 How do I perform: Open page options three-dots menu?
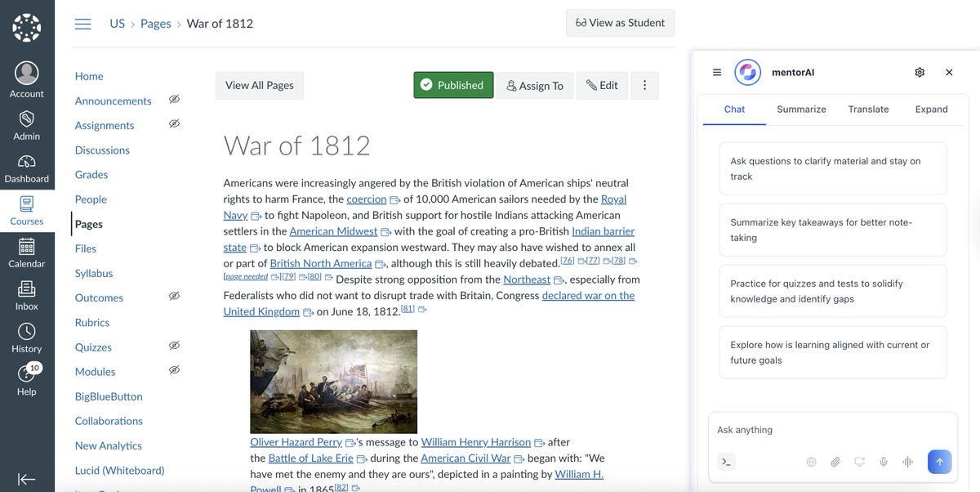(x=644, y=85)
